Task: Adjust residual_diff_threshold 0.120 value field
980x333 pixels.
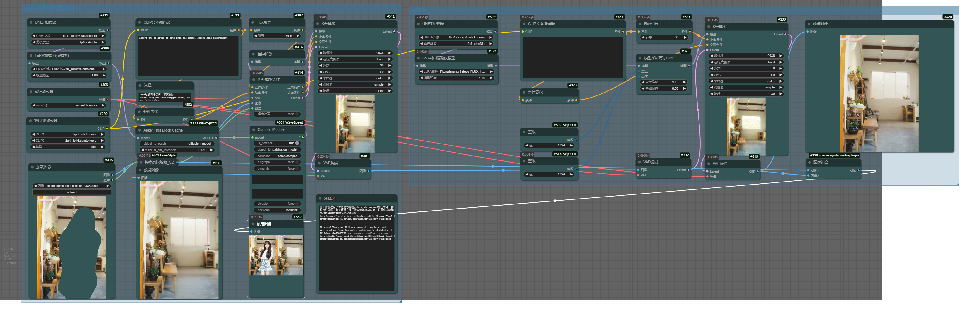Action: pyautogui.click(x=177, y=150)
